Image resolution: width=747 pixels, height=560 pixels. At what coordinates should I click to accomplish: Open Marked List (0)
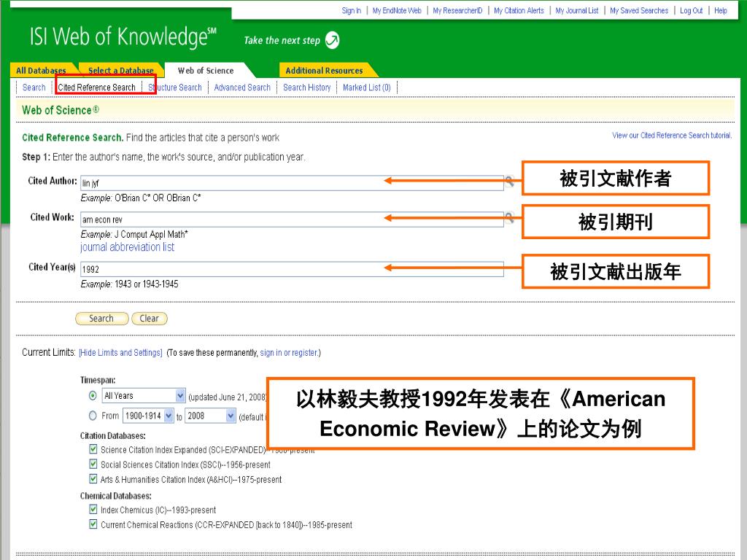pyautogui.click(x=367, y=87)
